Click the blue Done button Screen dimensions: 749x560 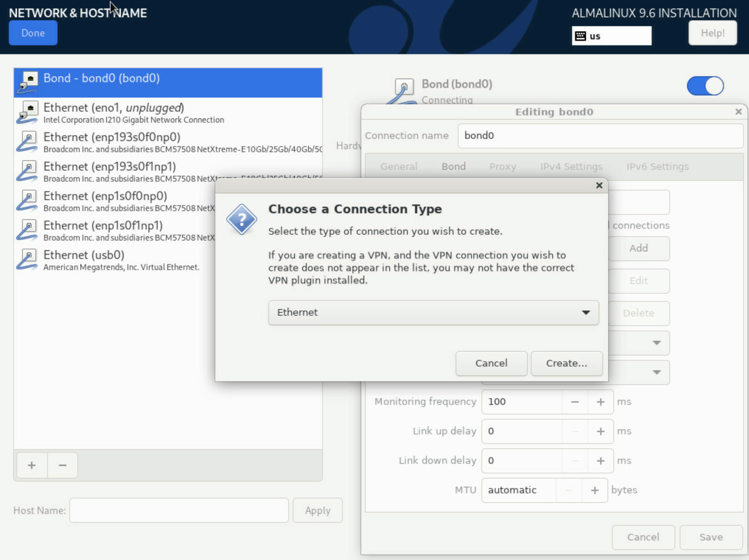click(33, 33)
